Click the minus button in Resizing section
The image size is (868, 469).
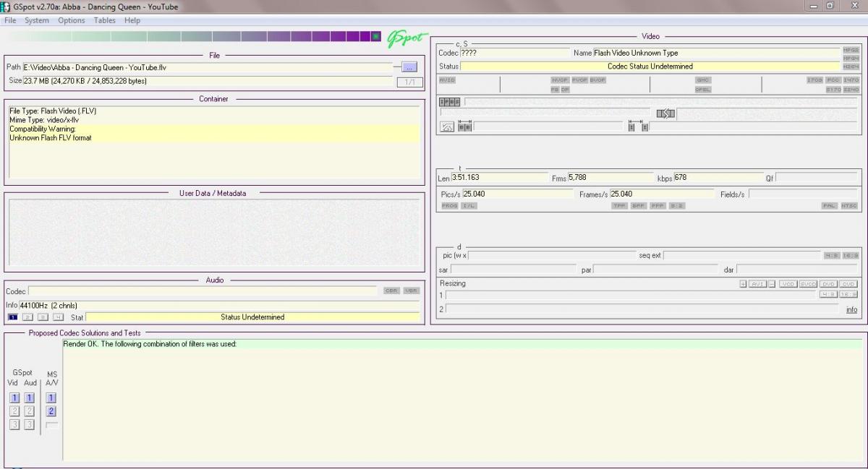(x=772, y=284)
